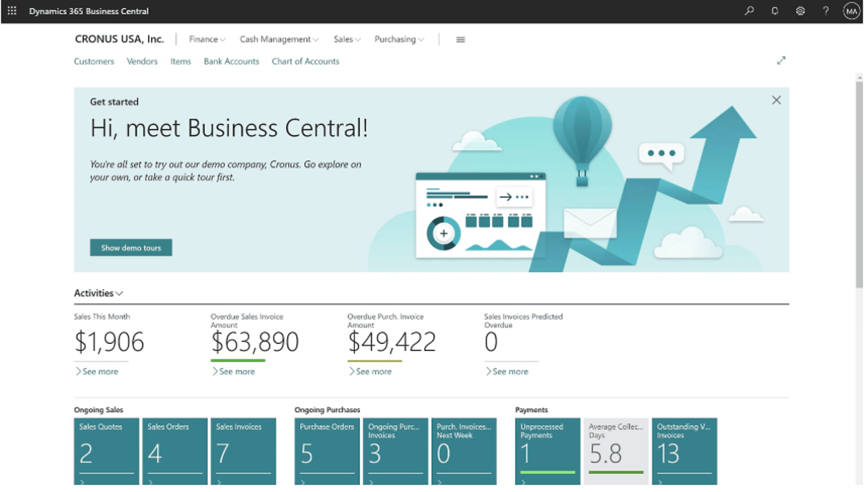Open the notifications bell icon
This screenshot has width=868, height=492.
pyautogui.click(x=774, y=11)
